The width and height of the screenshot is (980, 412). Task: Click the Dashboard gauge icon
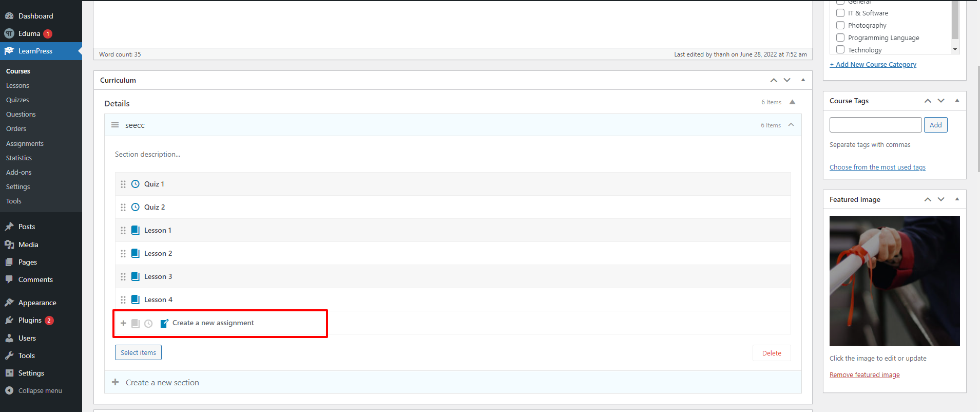click(x=9, y=16)
